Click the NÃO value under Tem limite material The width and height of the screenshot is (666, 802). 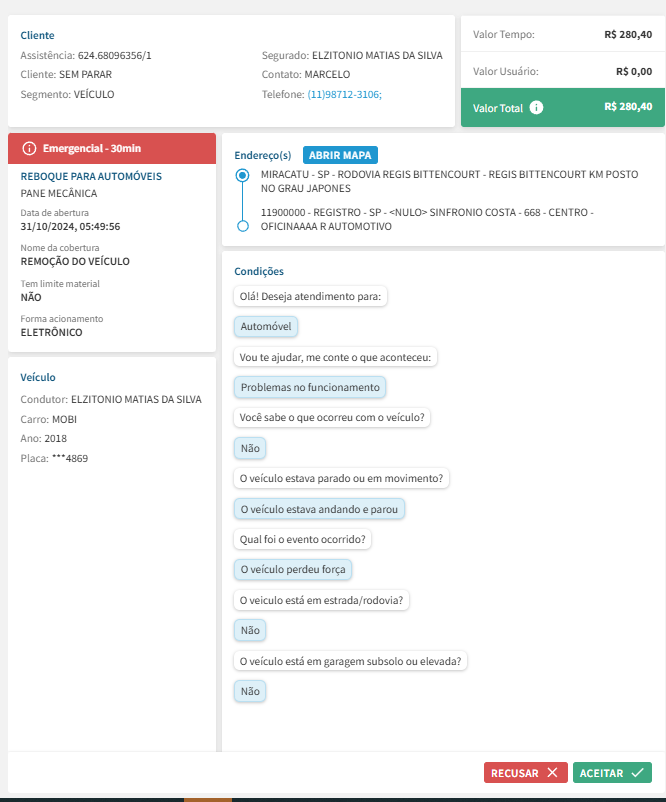pyautogui.click(x=31, y=298)
